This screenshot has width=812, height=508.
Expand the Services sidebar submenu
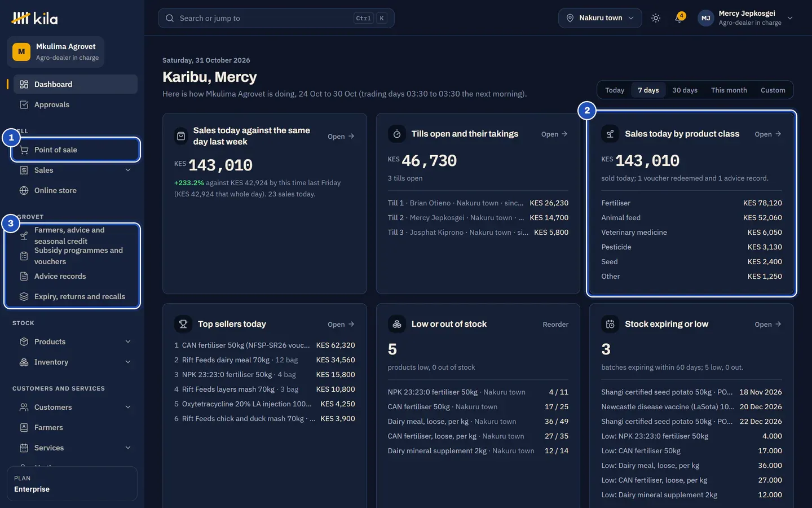tap(128, 448)
